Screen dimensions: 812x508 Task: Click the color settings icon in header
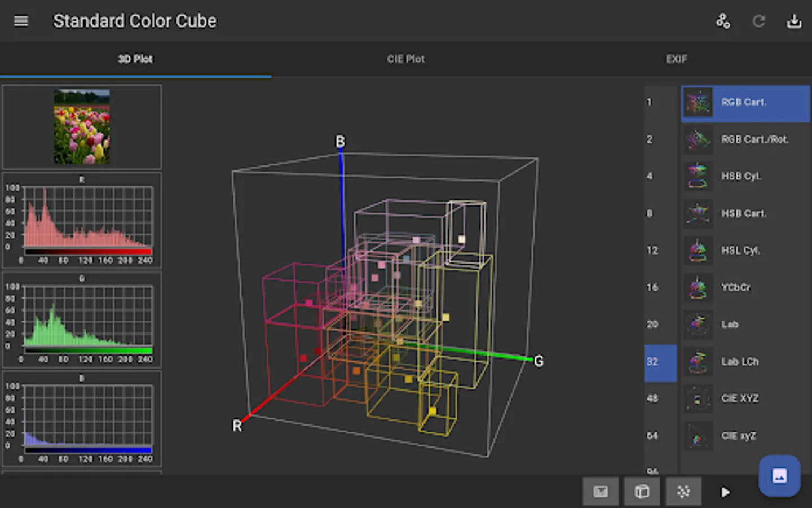click(723, 21)
